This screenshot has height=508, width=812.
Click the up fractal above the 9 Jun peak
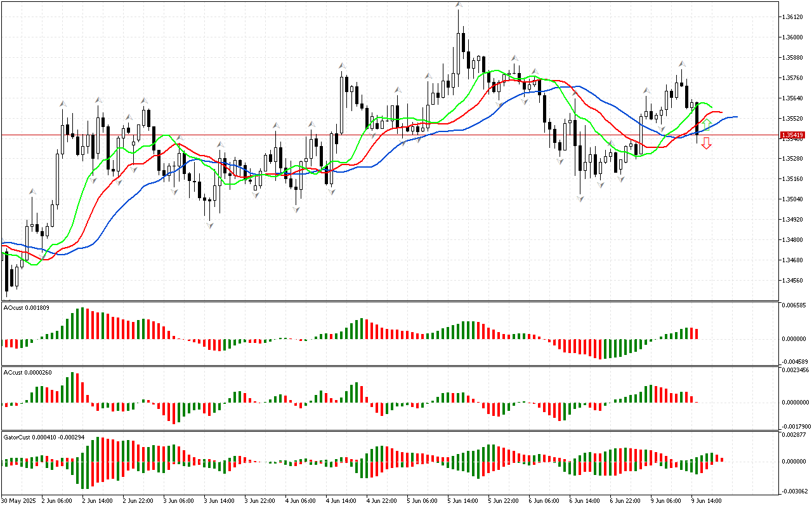(x=682, y=64)
